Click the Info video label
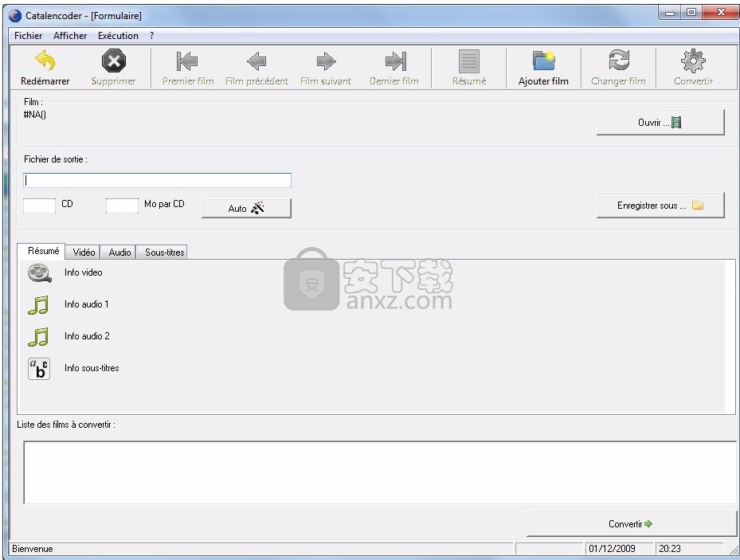This screenshot has width=740, height=560. coord(83,272)
